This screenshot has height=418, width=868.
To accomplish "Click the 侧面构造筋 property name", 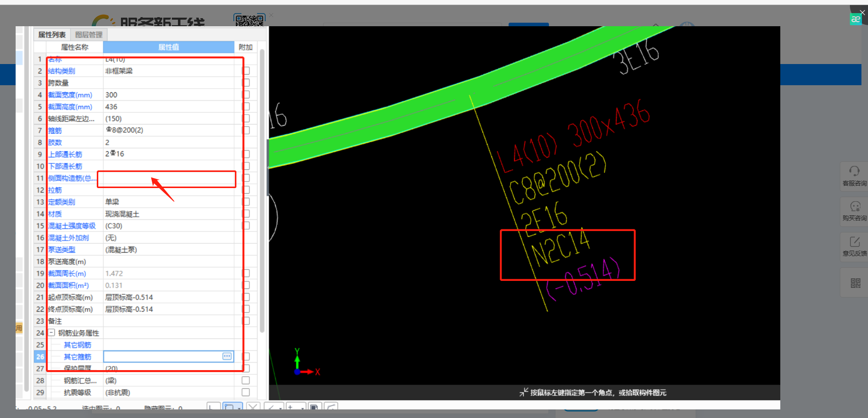I will [72, 178].
